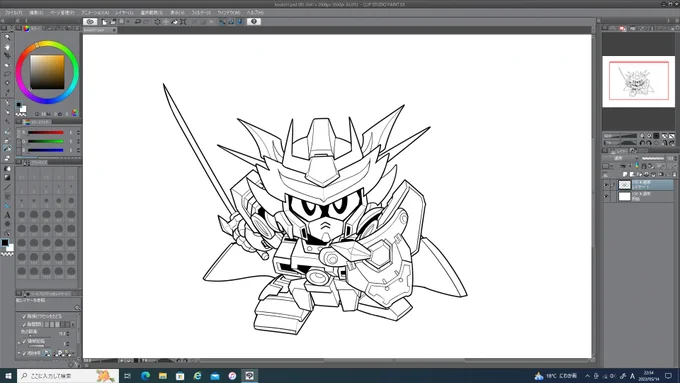
Task: Create a new canvas from command bar
Action: (x=105, y=21)
